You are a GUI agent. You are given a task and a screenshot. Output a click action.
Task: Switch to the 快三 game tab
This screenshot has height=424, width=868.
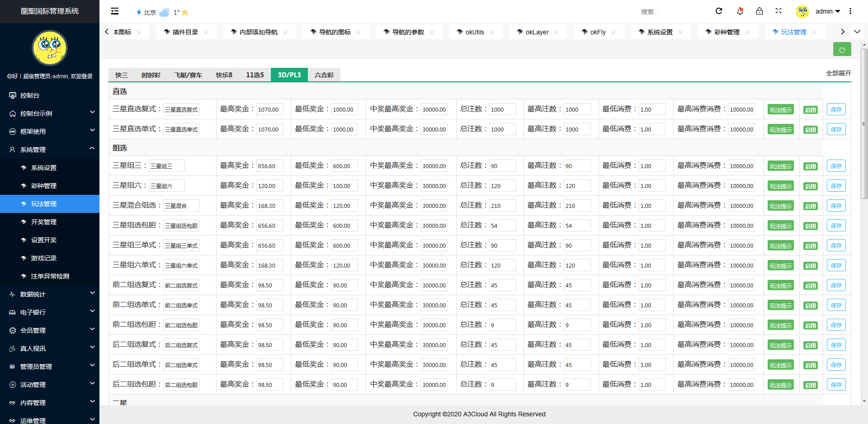pos(122,75)
